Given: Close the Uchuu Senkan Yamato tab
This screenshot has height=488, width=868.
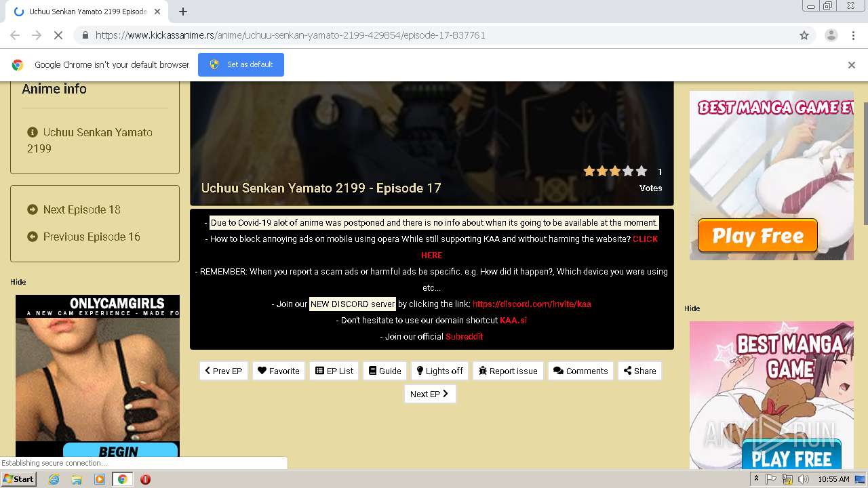Looking at the screenshot, I should [x=157, y=12].
